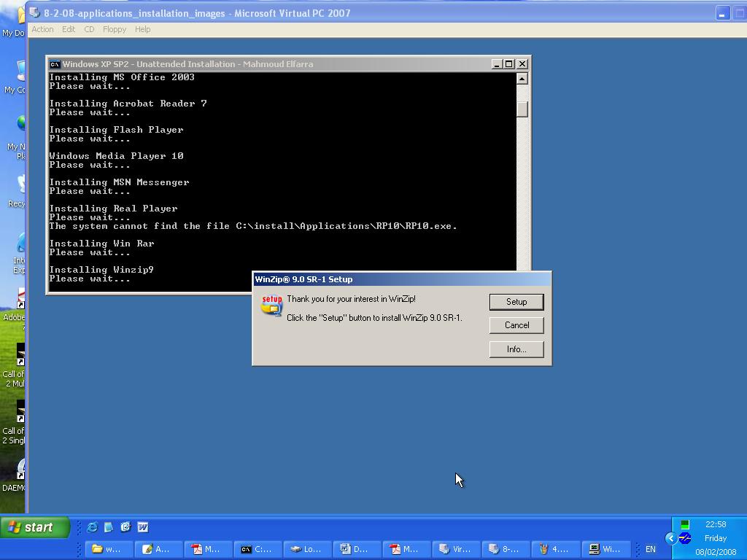Launch Microsoft Word from Quick Launch

[142, 526]
